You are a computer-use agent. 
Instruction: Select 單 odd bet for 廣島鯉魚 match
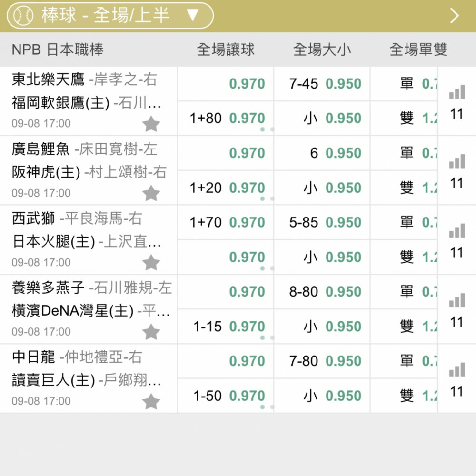click(x=404, y=153)
